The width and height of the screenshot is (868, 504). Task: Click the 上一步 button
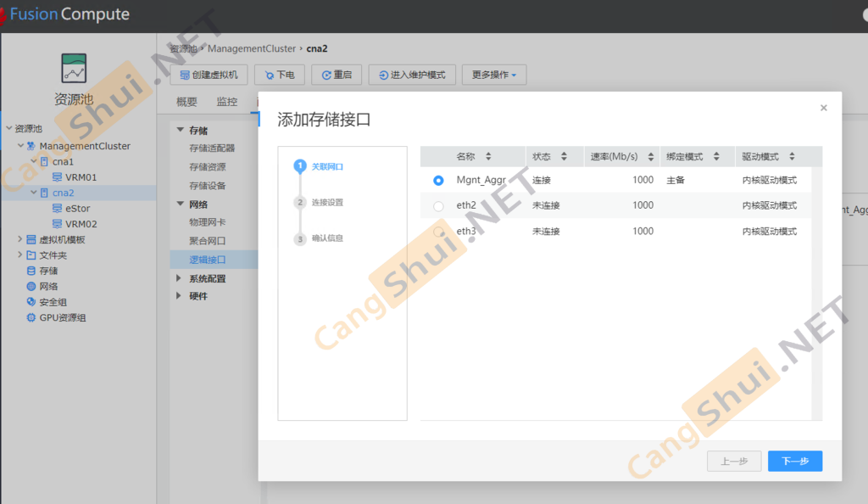[734, 461]
